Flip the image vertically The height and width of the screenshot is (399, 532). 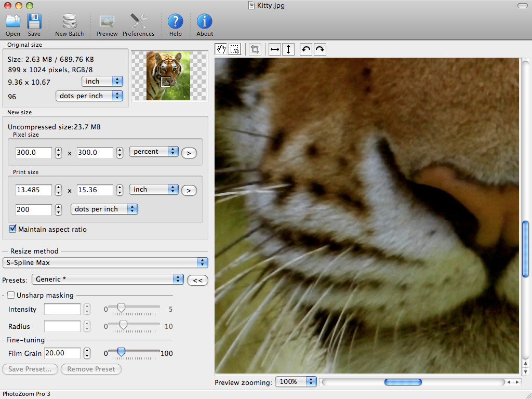pyautogui.click(x=288, y=49)
